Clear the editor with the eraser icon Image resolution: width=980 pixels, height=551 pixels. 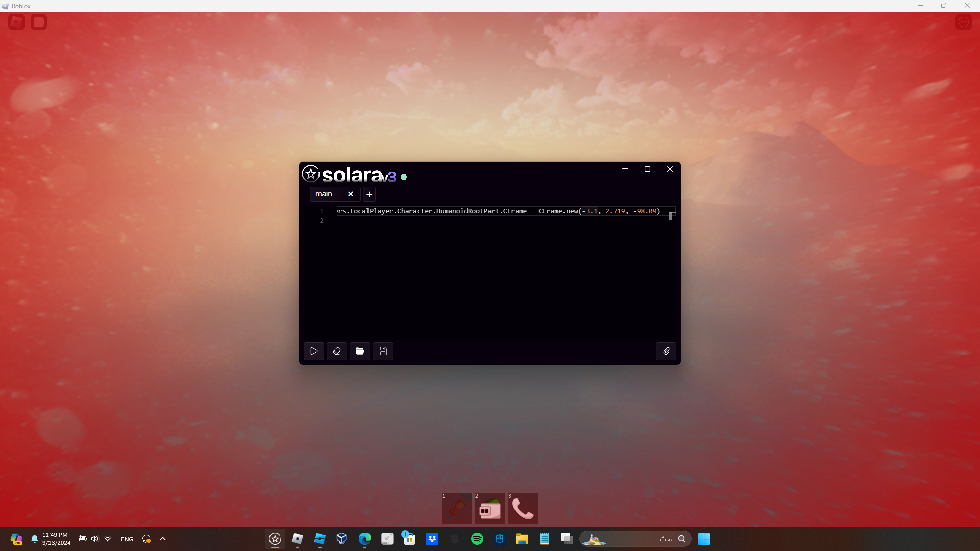pos(337,351)
